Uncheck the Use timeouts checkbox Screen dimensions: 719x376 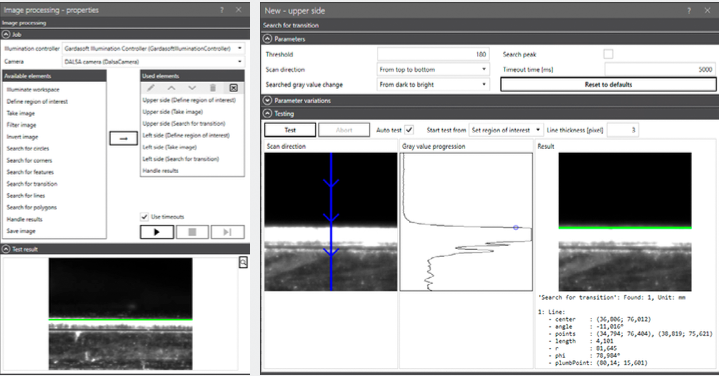(x=144, y=216)
